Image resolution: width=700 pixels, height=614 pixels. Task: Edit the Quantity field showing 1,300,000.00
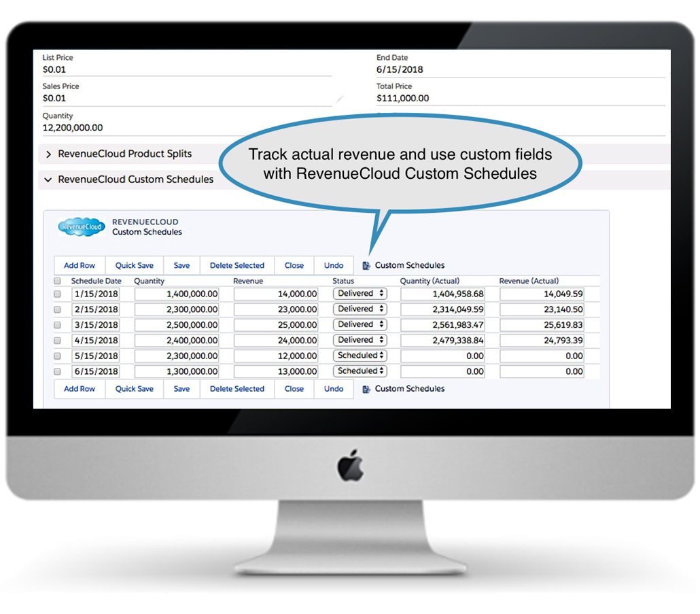click(x=177, y=371)
